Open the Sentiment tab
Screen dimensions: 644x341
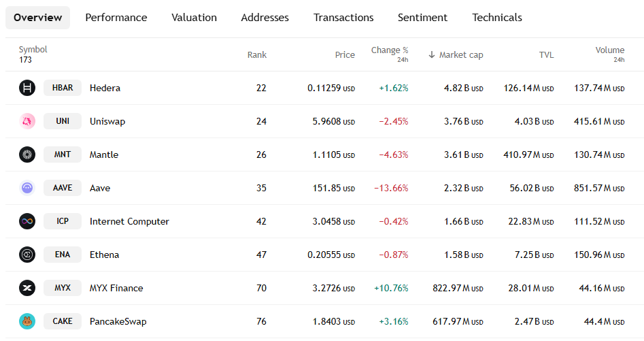click(x=422, y=18)
